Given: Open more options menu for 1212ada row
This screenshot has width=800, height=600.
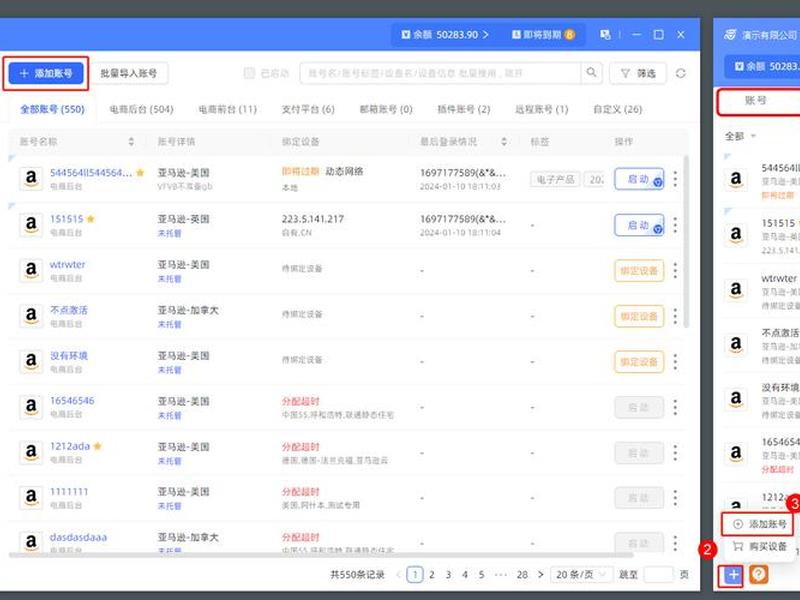Looking at the screenshot, I should coord(676,453).
